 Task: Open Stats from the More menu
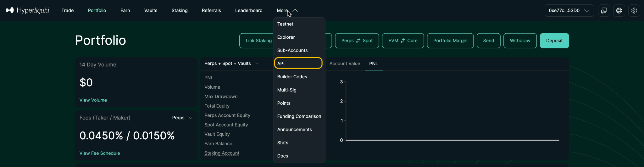click(299, 143)
